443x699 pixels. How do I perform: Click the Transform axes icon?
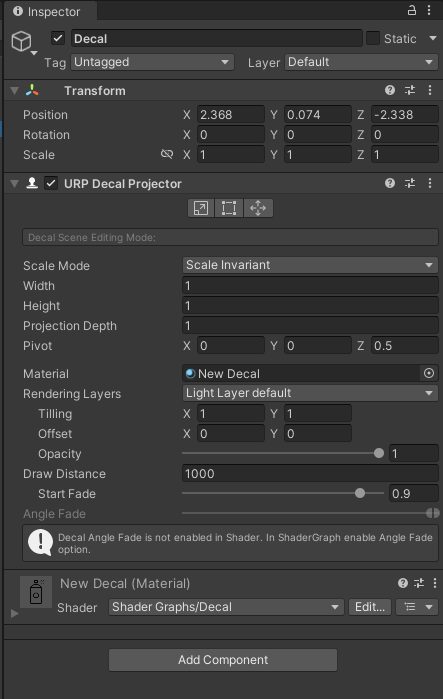(32, 90)
